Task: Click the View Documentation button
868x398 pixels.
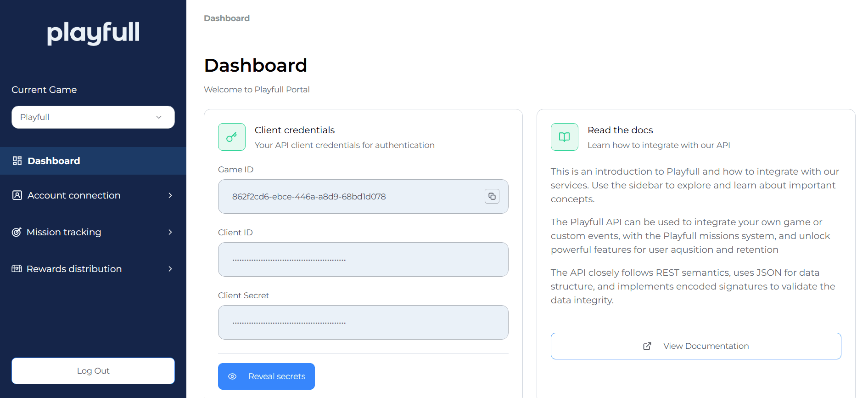Action: tap(695, 346)
